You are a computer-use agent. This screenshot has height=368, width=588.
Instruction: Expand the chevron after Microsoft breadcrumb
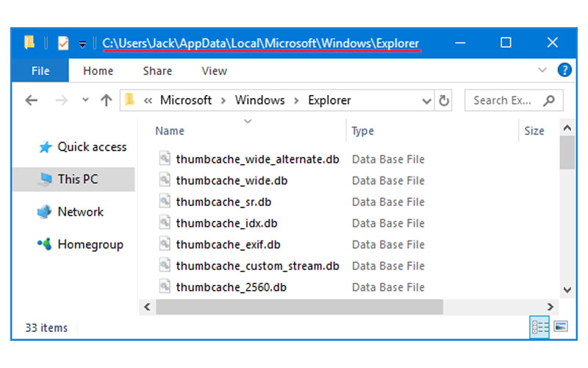[223, 101]
